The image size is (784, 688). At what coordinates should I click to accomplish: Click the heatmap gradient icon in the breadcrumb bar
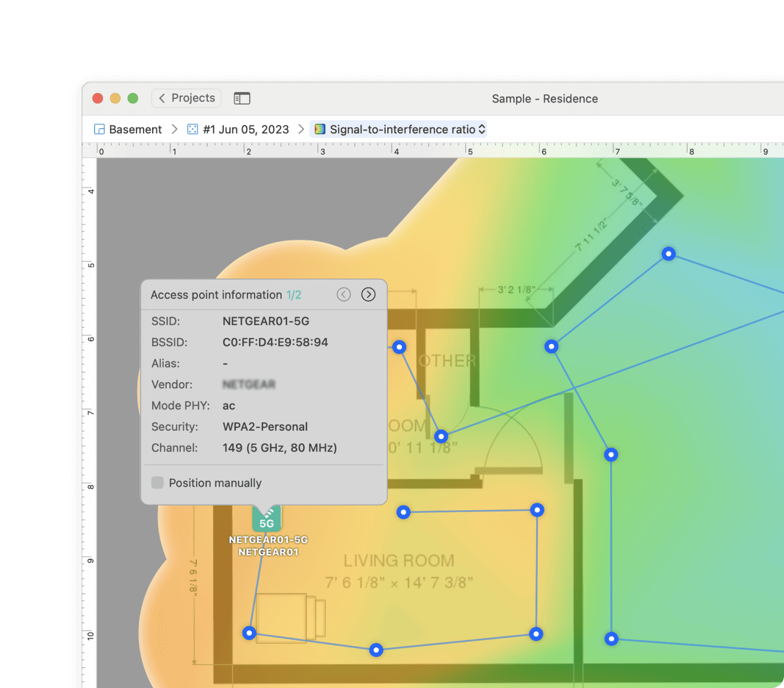(x=320, y=129)
